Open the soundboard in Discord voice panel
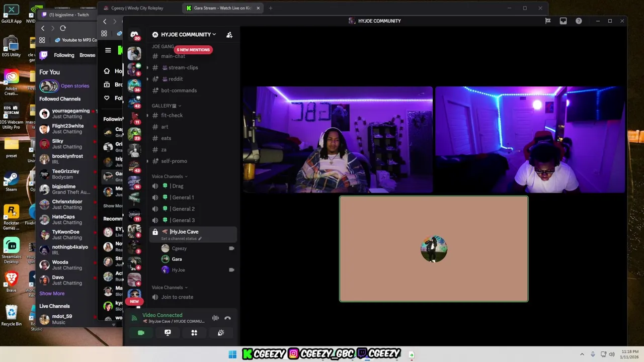This screenshot has height=362, width=644. tap(220, 332)
